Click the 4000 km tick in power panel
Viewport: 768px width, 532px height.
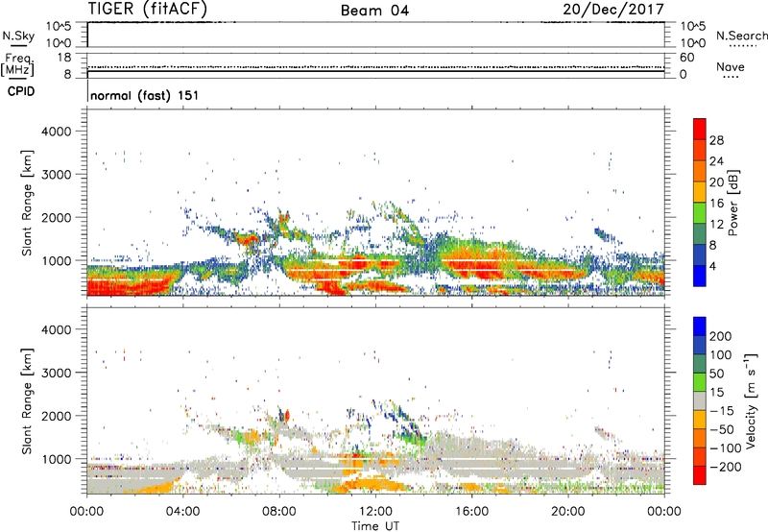pyautogui.click(x=57, y=132)
